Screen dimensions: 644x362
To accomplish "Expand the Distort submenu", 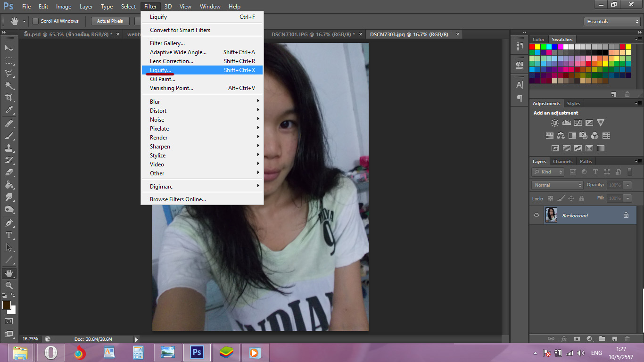I will 202,111.
